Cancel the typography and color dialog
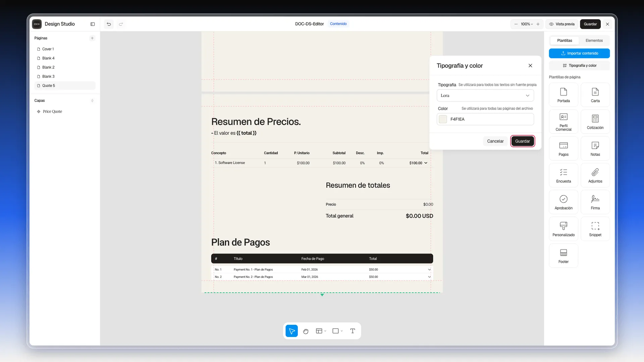The width and height of the screenshot is (644, 362). pos(495,141)
